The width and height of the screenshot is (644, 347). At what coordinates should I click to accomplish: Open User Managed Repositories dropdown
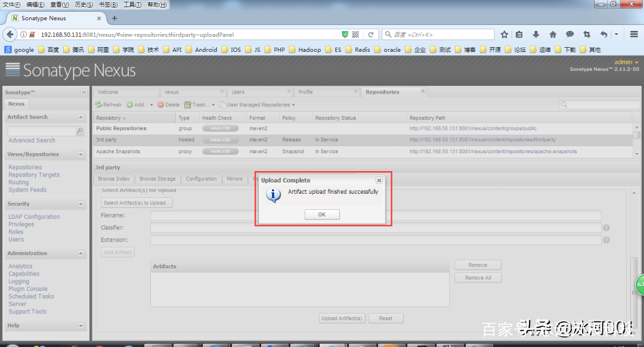coord(257,105)
